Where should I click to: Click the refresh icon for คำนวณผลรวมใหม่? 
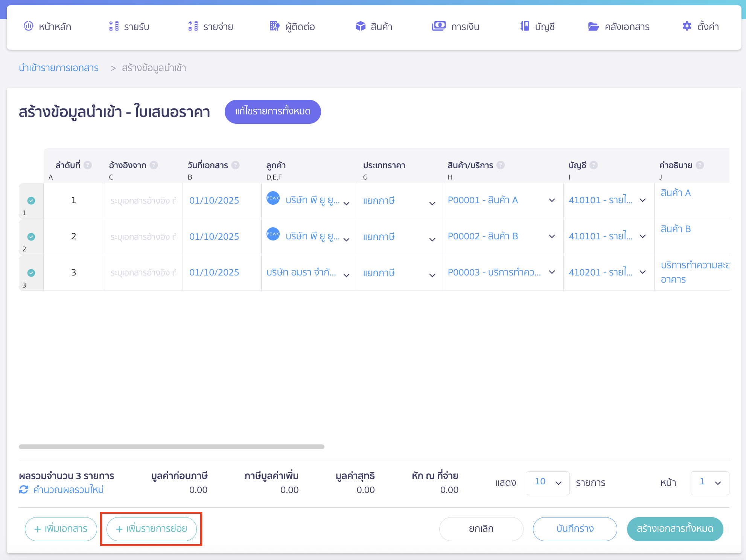point(24,490)
